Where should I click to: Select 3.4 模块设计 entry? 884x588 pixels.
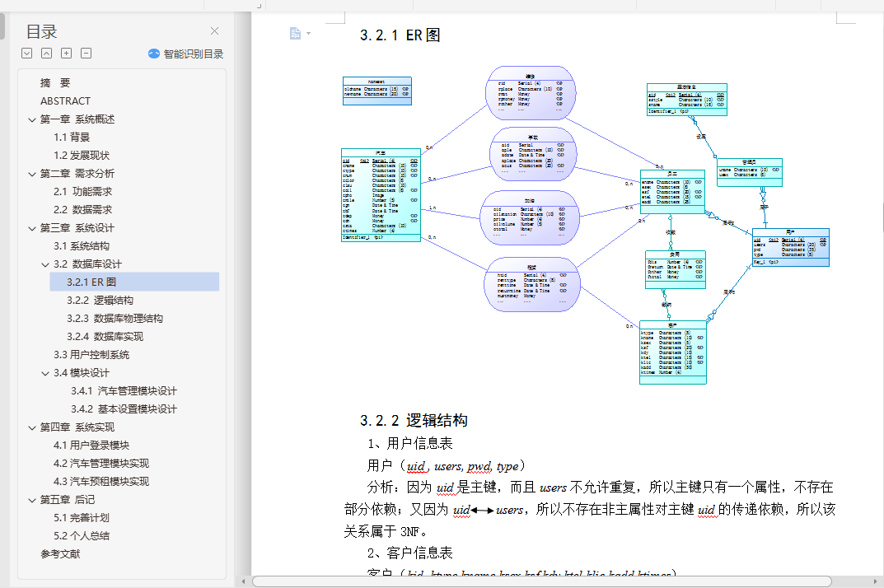pyautogui.click(x=82, y=373)
